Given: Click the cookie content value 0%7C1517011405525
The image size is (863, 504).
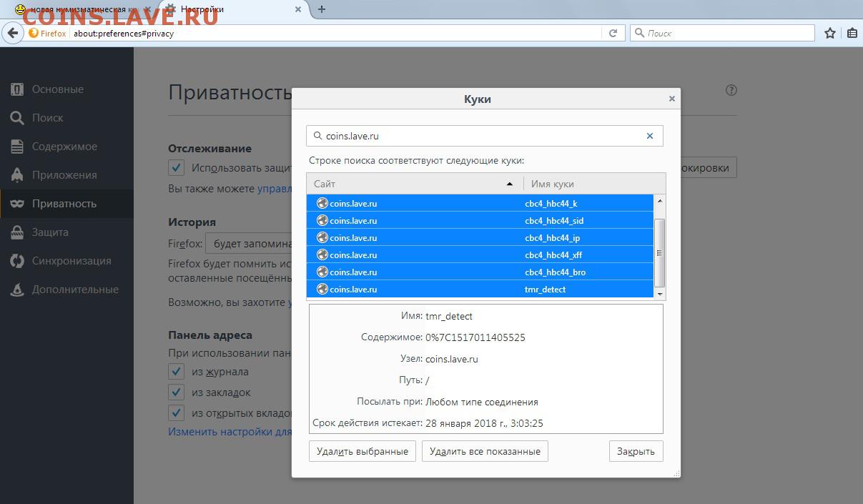Looking at the screenshot, I should 475,337.
